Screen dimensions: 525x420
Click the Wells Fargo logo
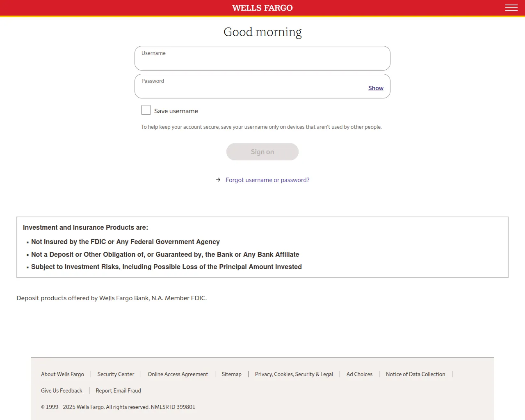point(262,8)
